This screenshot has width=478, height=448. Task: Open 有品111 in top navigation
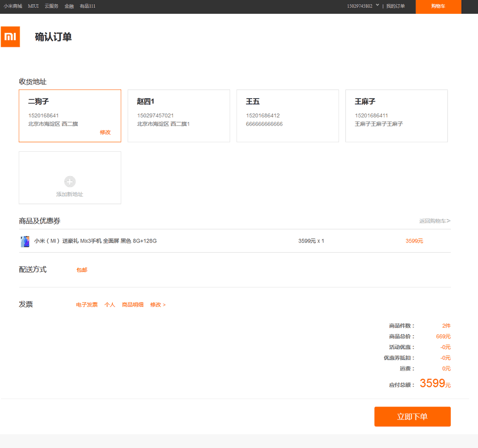88,6
